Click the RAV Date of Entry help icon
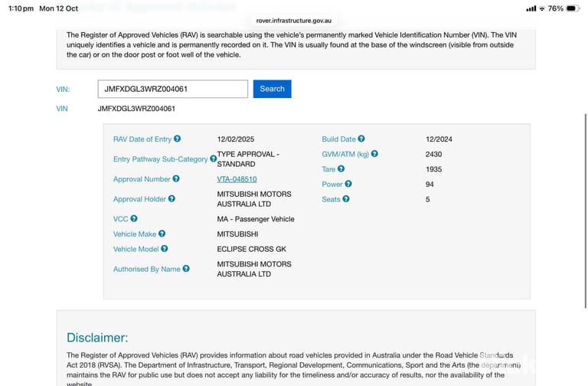Viewport: 588px width, 386px height. pos(178,139)
